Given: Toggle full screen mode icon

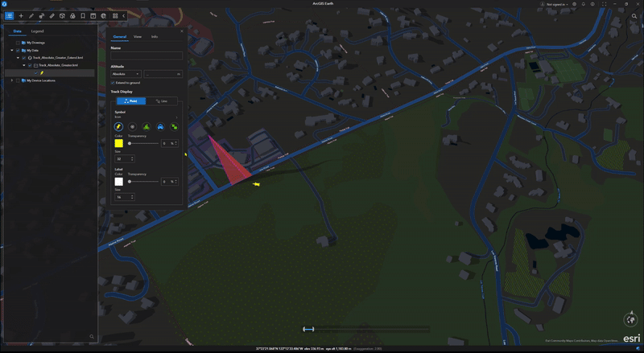Looking at the screenshot, I should click(604, 4).
